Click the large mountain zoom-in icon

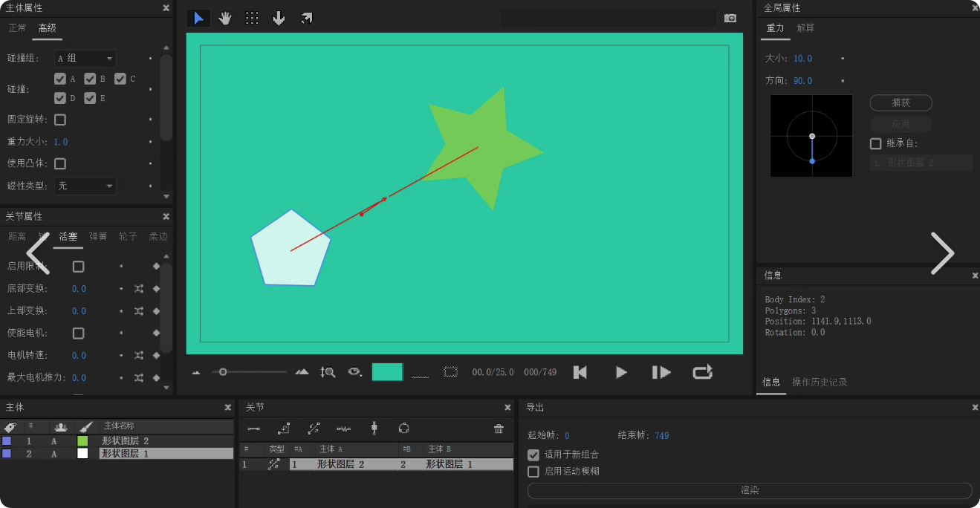pyautogui.click(x=302, y=371)
